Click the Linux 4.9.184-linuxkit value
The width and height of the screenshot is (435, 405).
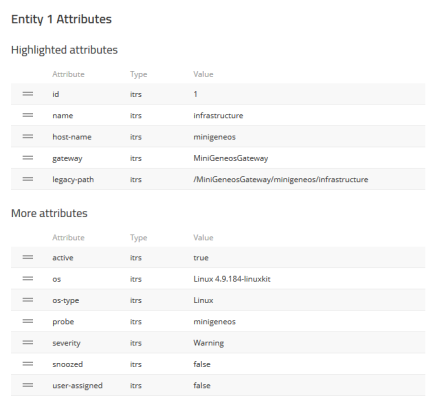point(232,279)
